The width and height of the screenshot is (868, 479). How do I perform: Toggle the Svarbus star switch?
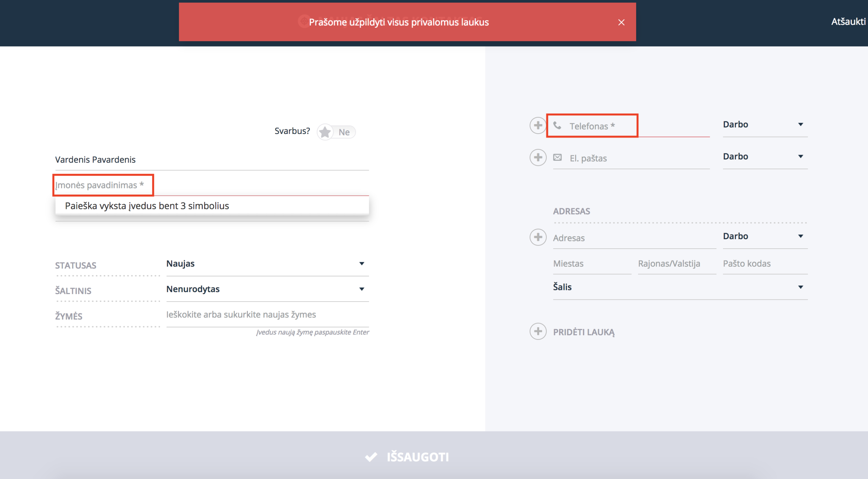pos(336,132)
